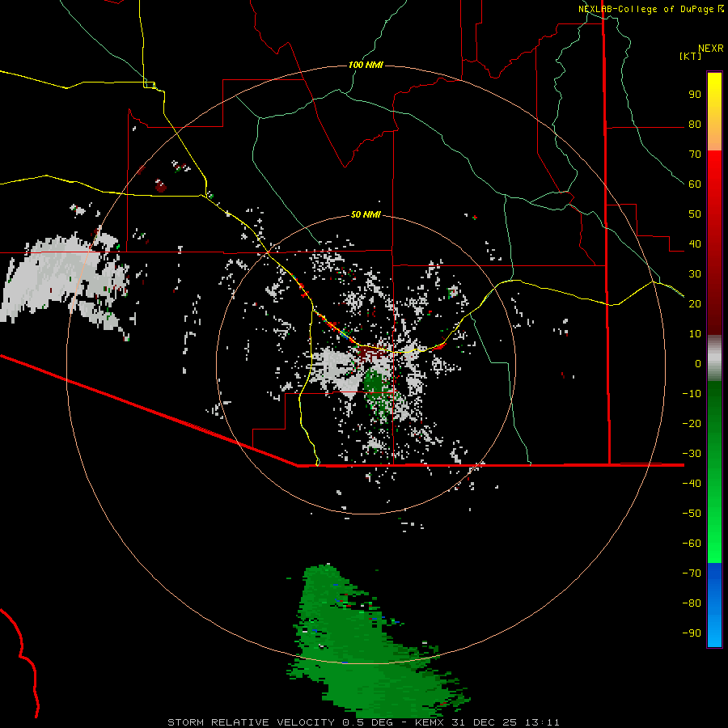Click the 20 value on velocity scale
Image resolution: width=728 pixels, height=728 pixels.
(695, 304)
